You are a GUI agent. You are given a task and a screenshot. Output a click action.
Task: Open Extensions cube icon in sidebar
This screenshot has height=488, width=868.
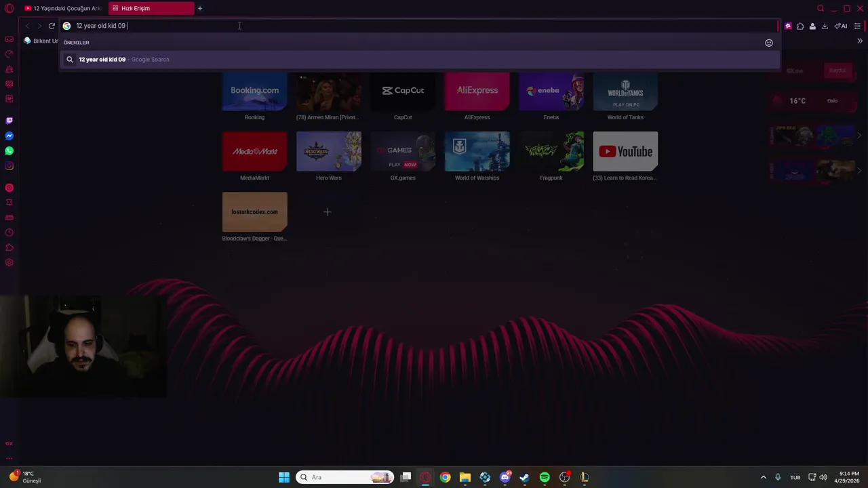pyautogui.click(x=9, y=247)
